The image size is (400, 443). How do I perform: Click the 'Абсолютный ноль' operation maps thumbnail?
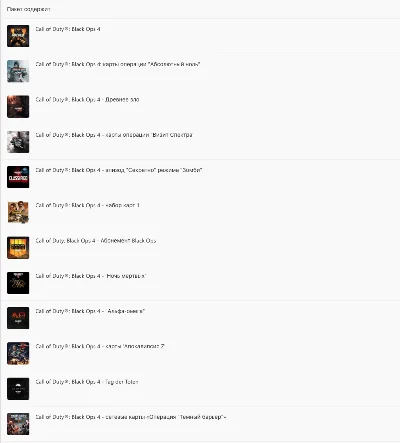pyautogui.click(x=18, y=71)
